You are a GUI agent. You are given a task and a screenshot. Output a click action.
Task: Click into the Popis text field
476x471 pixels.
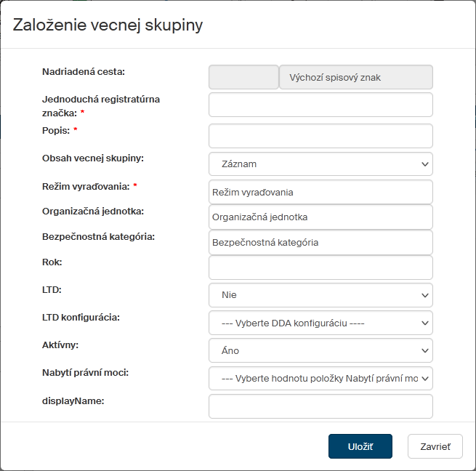click(x=320, y=136)
